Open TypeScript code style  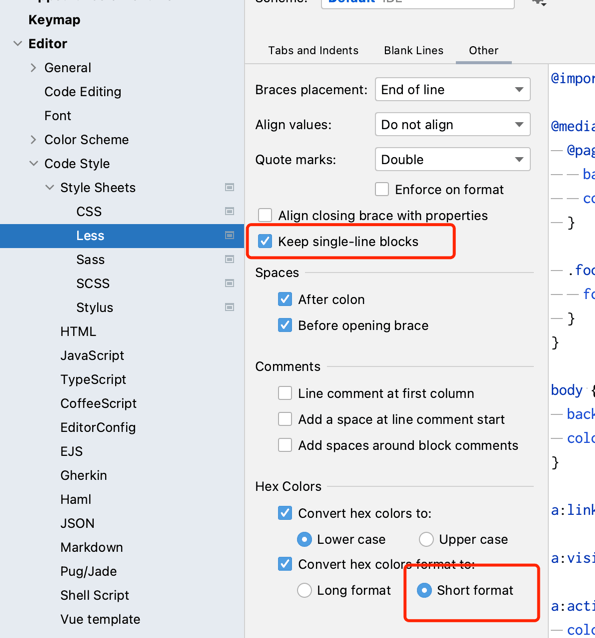(x=93, y=380)
